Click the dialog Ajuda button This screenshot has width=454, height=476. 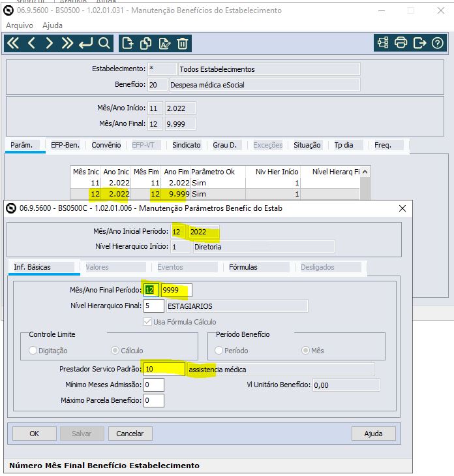(x=373, y=434)
